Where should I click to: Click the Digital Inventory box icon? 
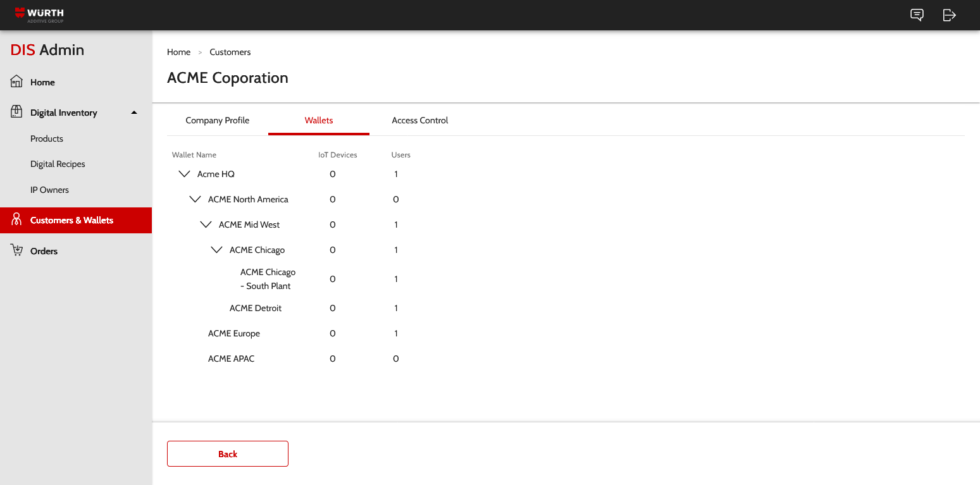coord(17,113)
